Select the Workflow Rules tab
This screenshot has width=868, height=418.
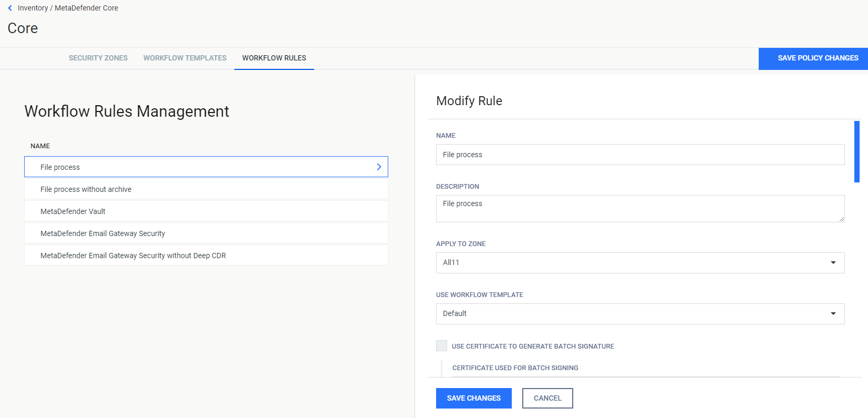(274, 58)
